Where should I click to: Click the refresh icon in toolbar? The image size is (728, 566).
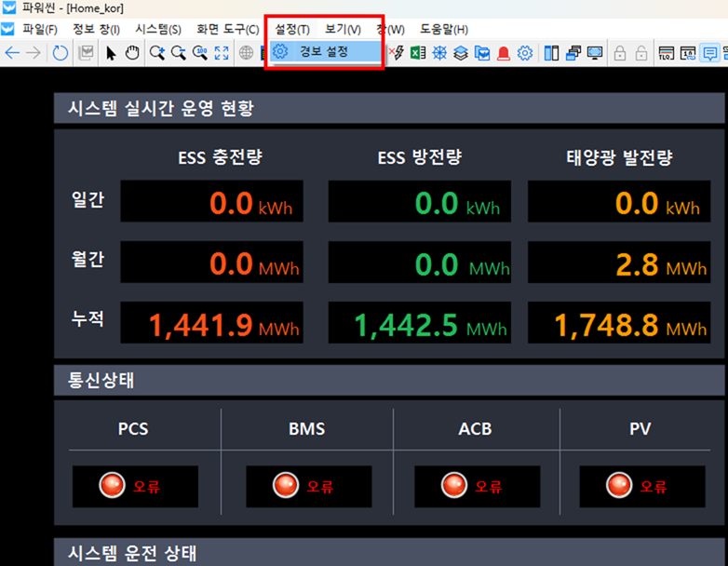click(x=60, y=53)
